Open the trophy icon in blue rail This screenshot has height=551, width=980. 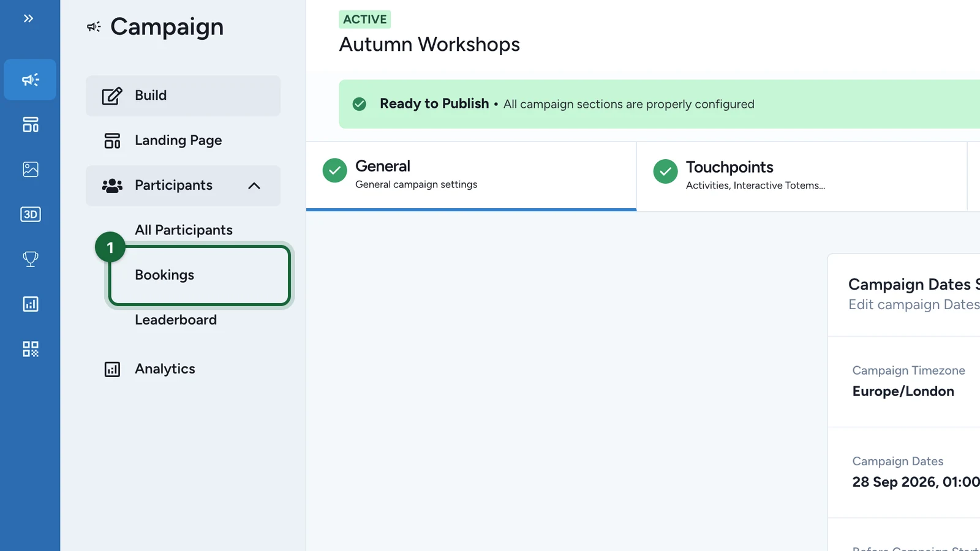click(30, 259)
